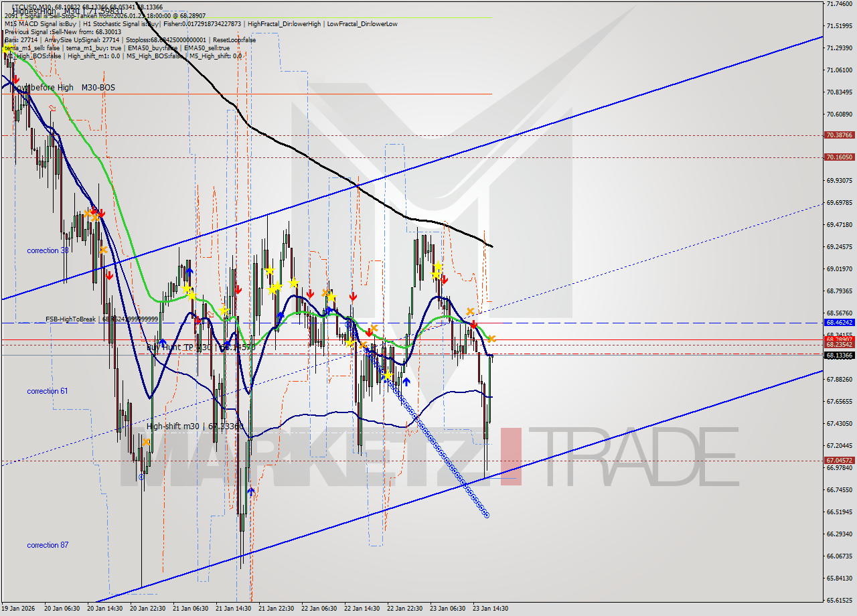
Task: Click the blue buy arrow at the deep price low
Action: [251, 491]
